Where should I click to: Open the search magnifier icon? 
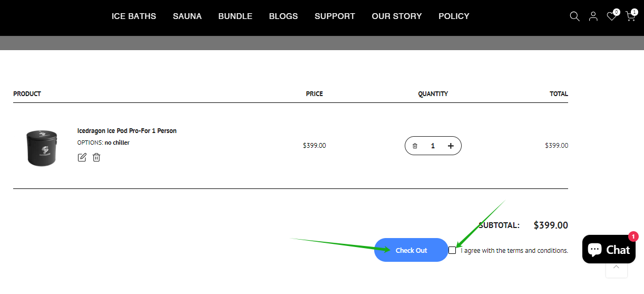pyautogui.click(x=574, y=16)
